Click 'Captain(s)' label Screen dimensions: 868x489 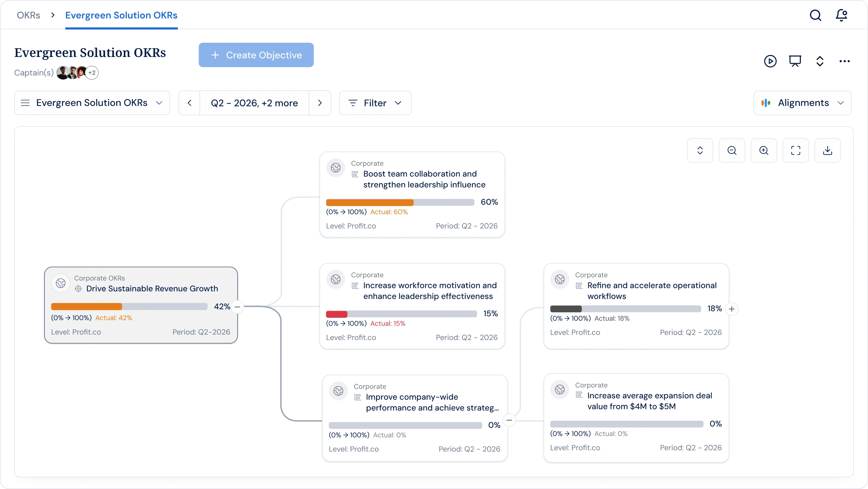pyautogui.click(x=34, y=73)
